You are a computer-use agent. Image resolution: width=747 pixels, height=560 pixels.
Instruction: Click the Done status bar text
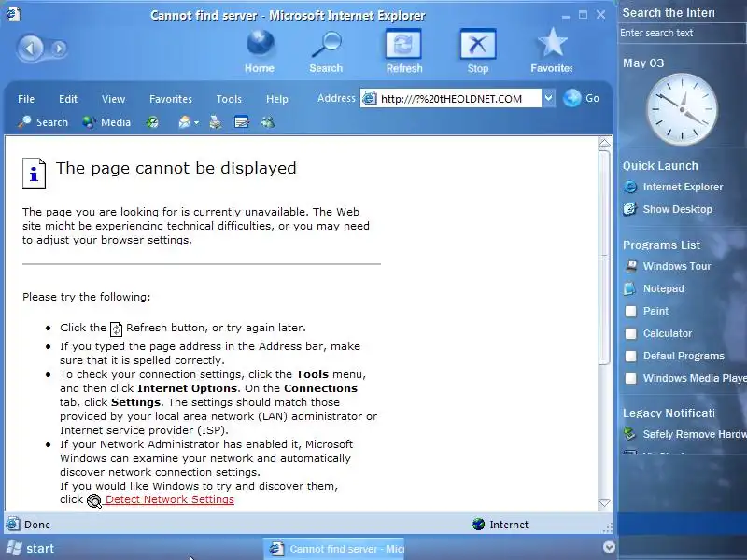tap(37, 525)
